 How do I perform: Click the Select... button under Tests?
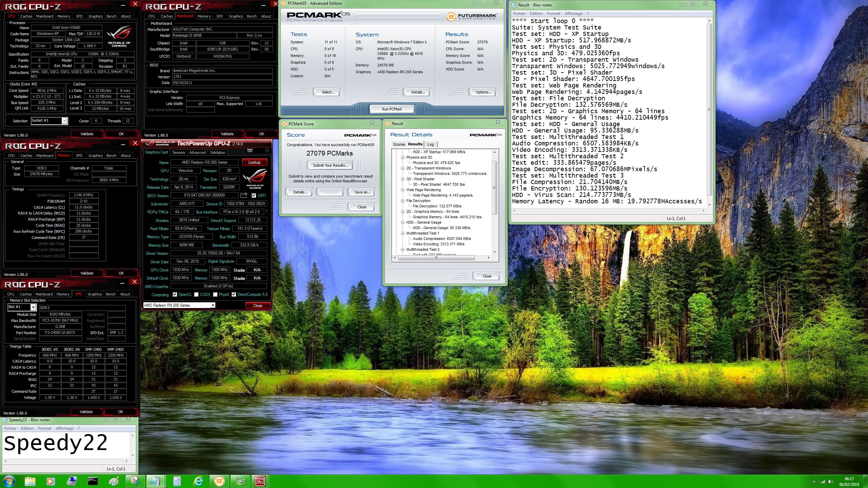328,92
